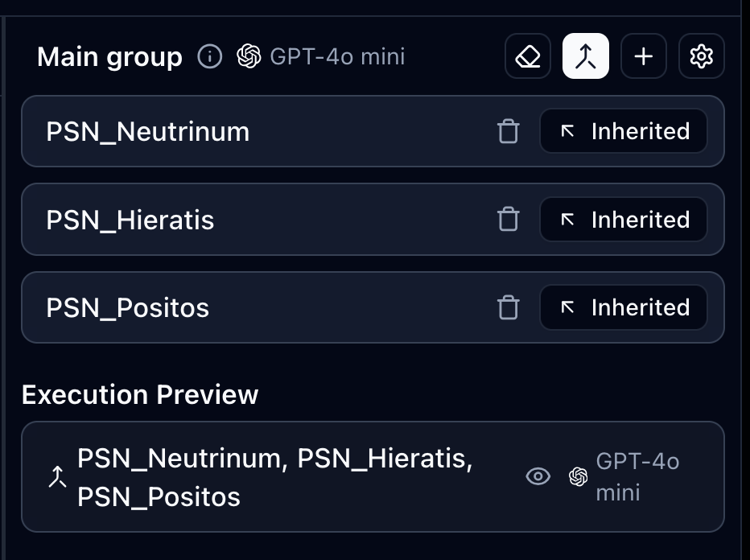This screenshot has width=750, height=560.
Task: Click GPT-4o mini in Execution Preview row
Action: click(636, 476)
